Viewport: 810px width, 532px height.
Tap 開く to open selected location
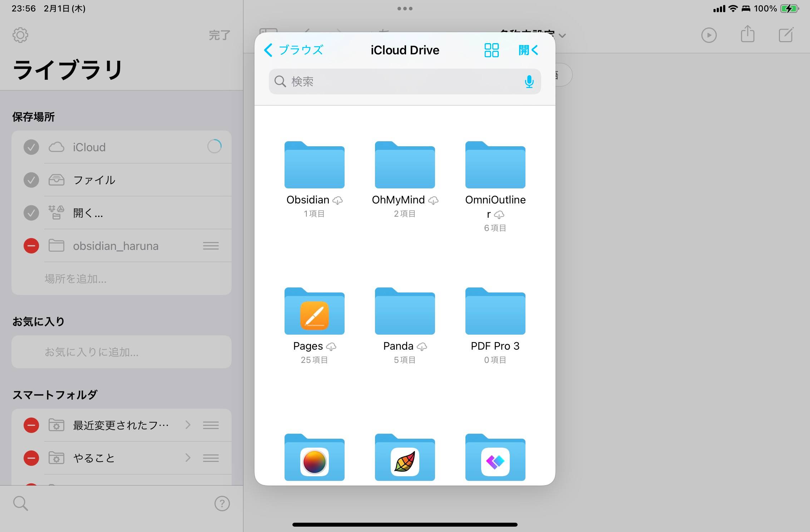click(528, 50)
